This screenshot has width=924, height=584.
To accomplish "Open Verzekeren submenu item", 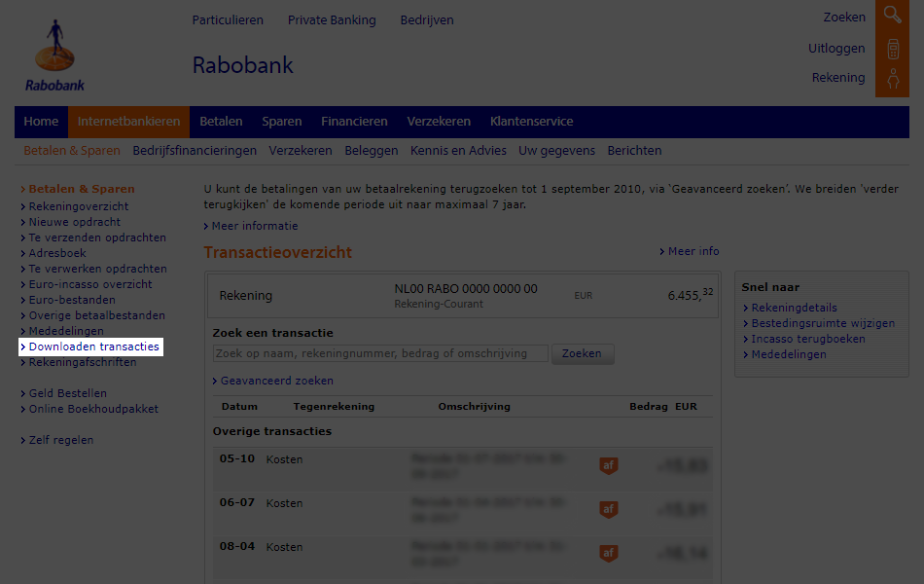I will pyautogui.click(x=301, y=151).
